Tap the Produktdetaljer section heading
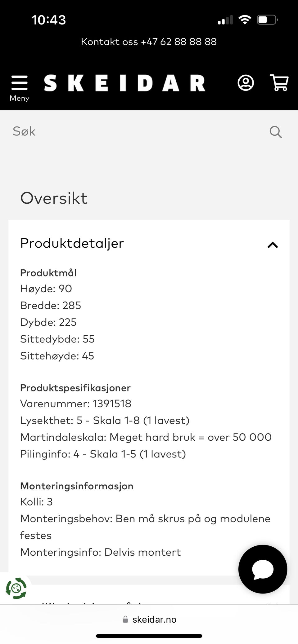This screenshot has width=298, height=644. point(72,243)
